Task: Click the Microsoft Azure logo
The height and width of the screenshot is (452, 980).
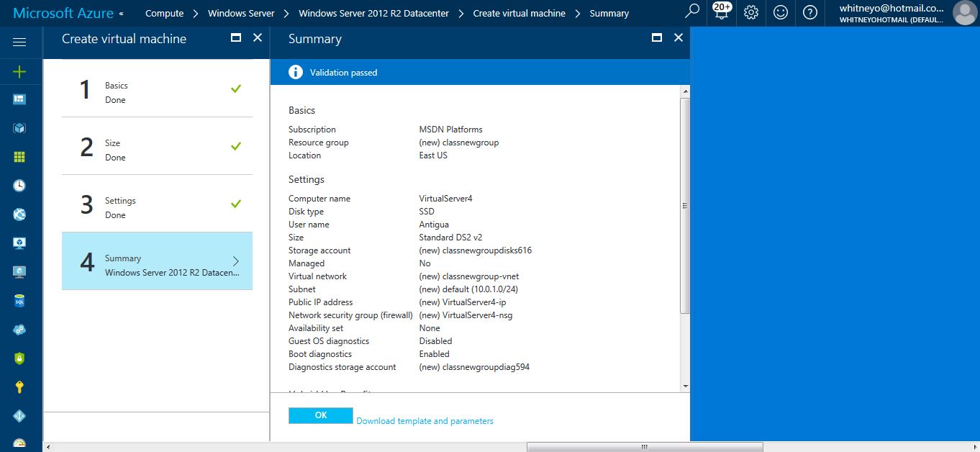Action: coord(63,13)
